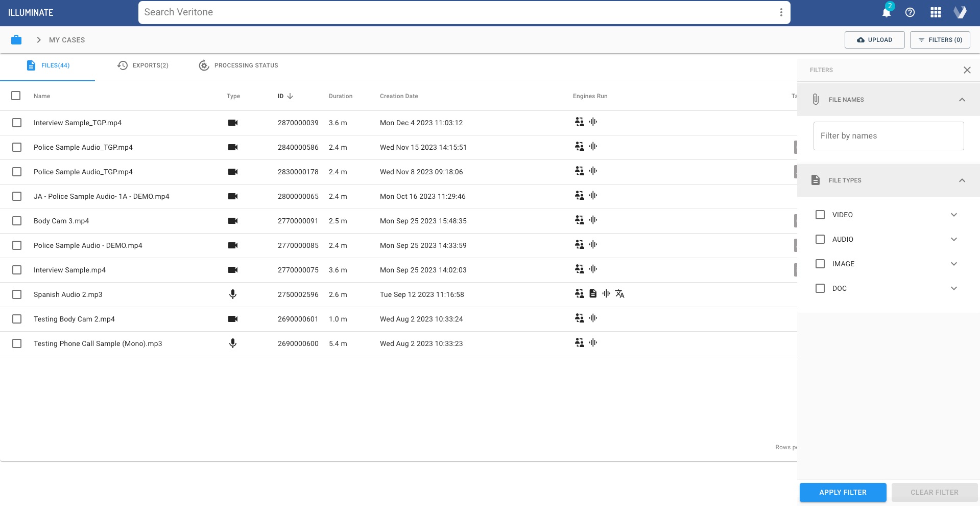Open the help menu

click(x=910, y=12)
